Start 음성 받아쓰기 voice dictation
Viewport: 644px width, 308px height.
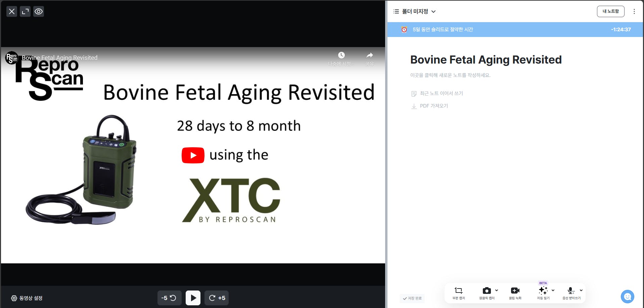coord(571,293)
